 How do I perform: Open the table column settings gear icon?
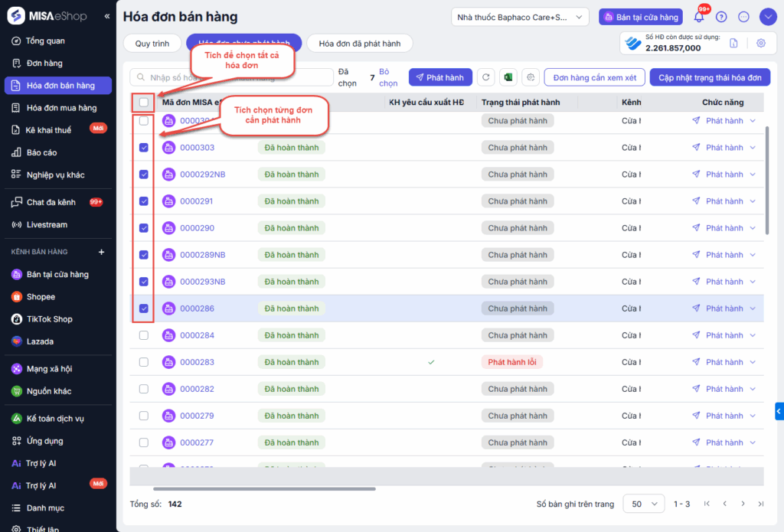pyautogui.click(x=531, y=77)
